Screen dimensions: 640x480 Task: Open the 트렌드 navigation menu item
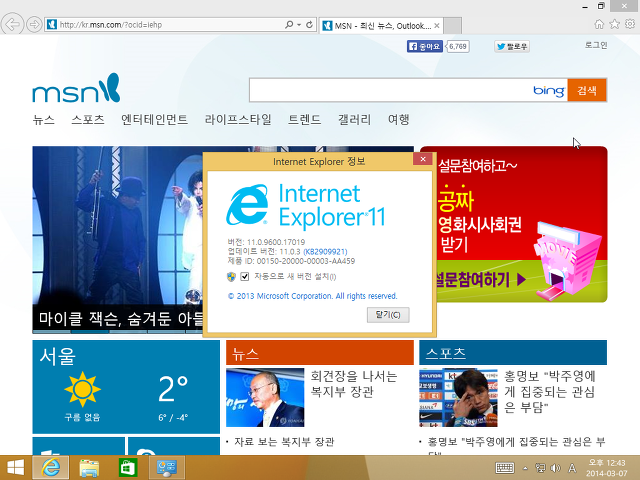[304, 120]
